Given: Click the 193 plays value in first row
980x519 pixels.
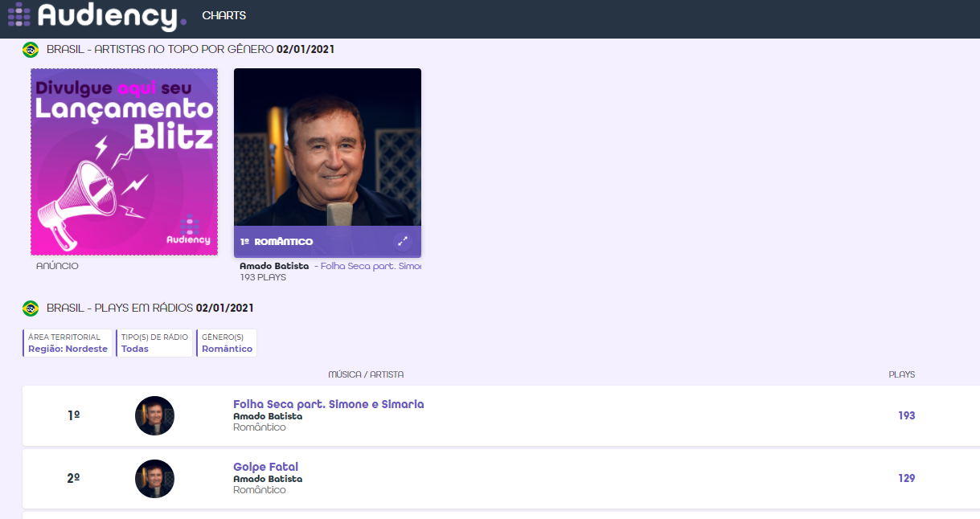Looking at the screenshot, I should tap(907, 415).
